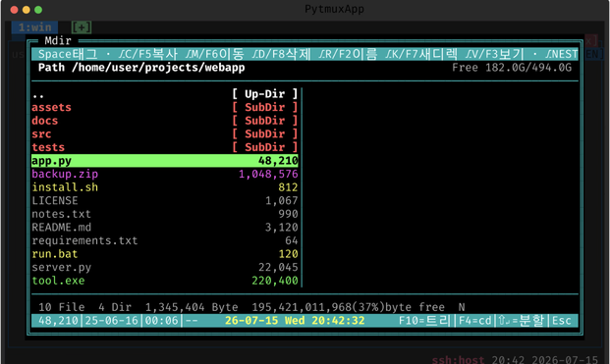
Task: Select the 1:win tmux window tab
Action: pos(34,27)
